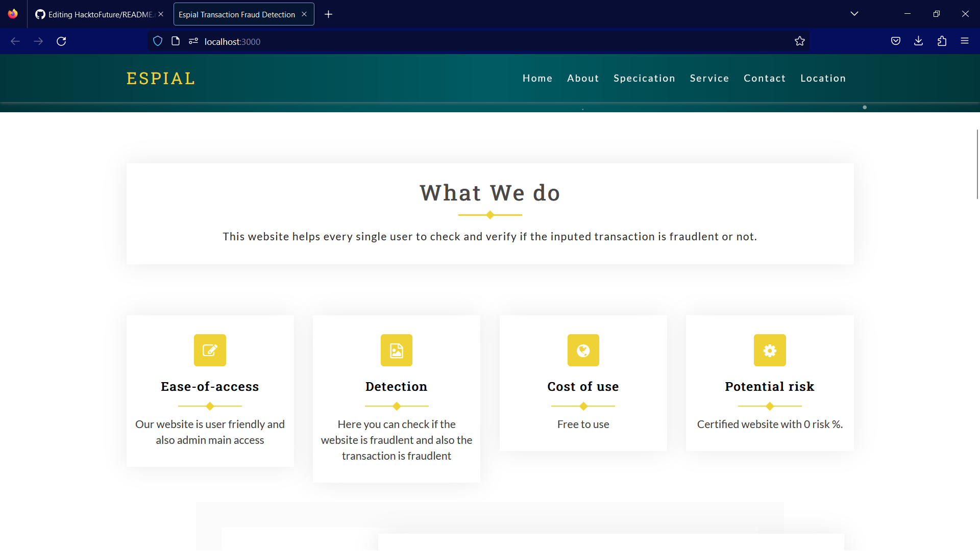Open a new browser tab

328,14
